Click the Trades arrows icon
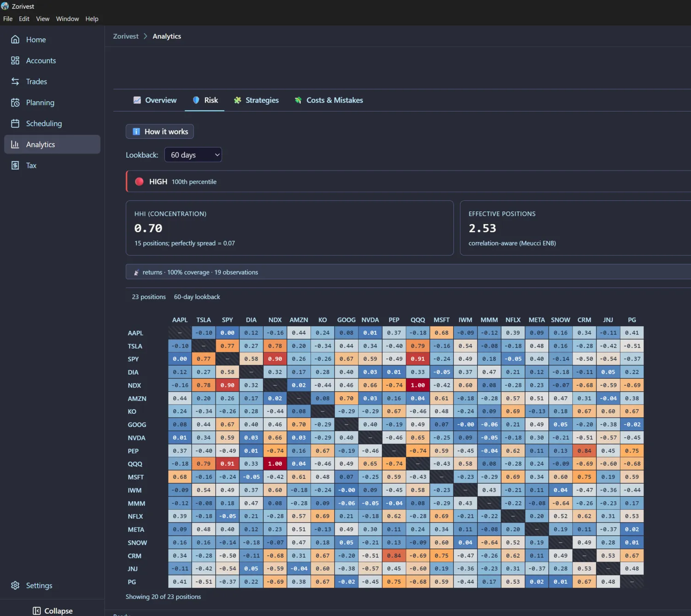The height and width of the screenshot is (616, 691). pyautogui.click(x=15, y=82)
